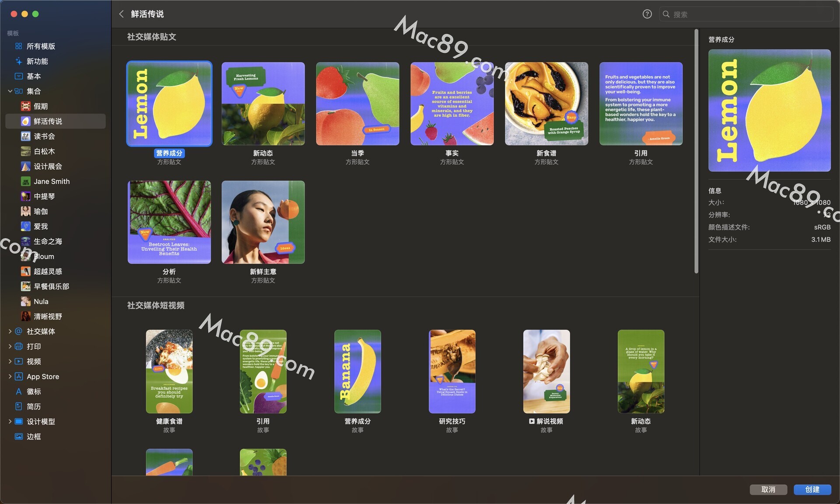Select 假期 collection in sidebar
840x504 pixels.
(41, 106)
